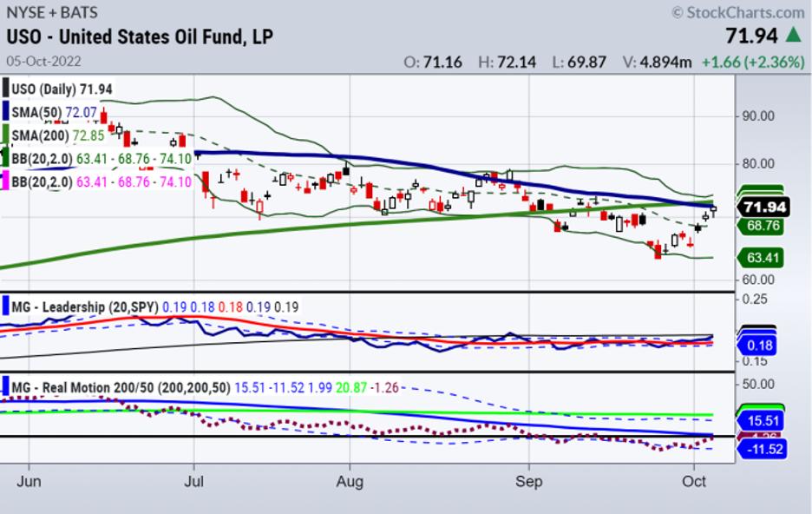Image resolution: width=812 pixels, height=514 pixels.
Task: Click the black 71.94 price tag on axis
Action: coord(763,208)
